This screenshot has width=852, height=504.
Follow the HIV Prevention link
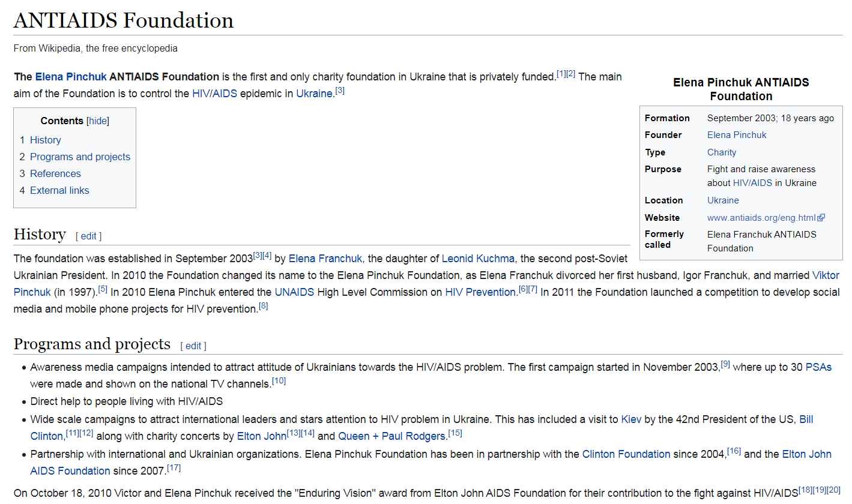(x=480, y=292)
